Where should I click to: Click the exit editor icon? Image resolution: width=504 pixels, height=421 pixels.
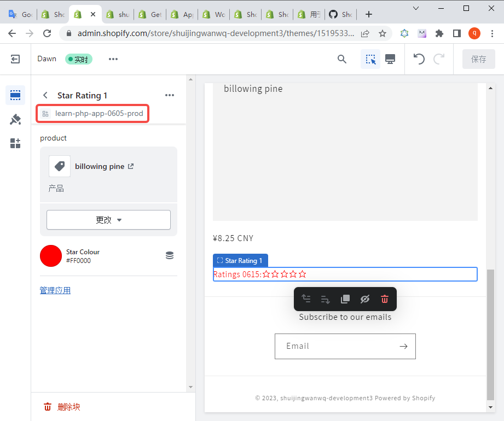click(15, 59)
